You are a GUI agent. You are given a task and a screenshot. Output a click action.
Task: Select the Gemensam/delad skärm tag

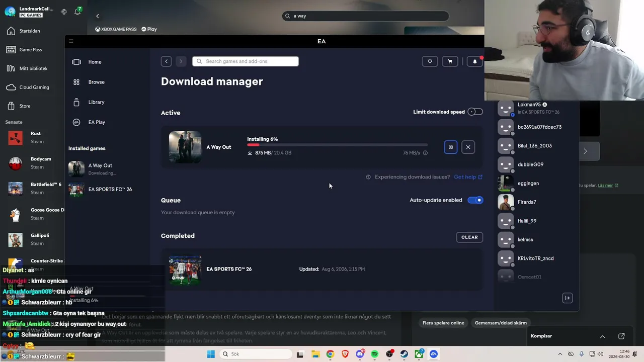[501, 323]
